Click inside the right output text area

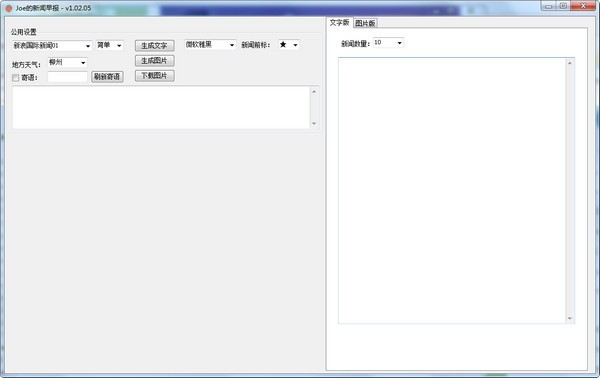coord(452,191)
